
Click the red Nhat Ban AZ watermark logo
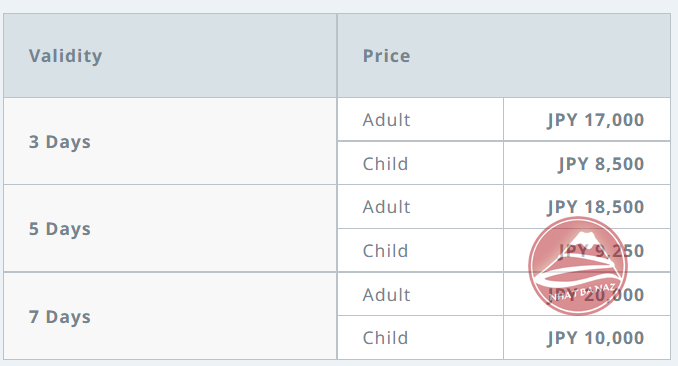tap(578, 266)
